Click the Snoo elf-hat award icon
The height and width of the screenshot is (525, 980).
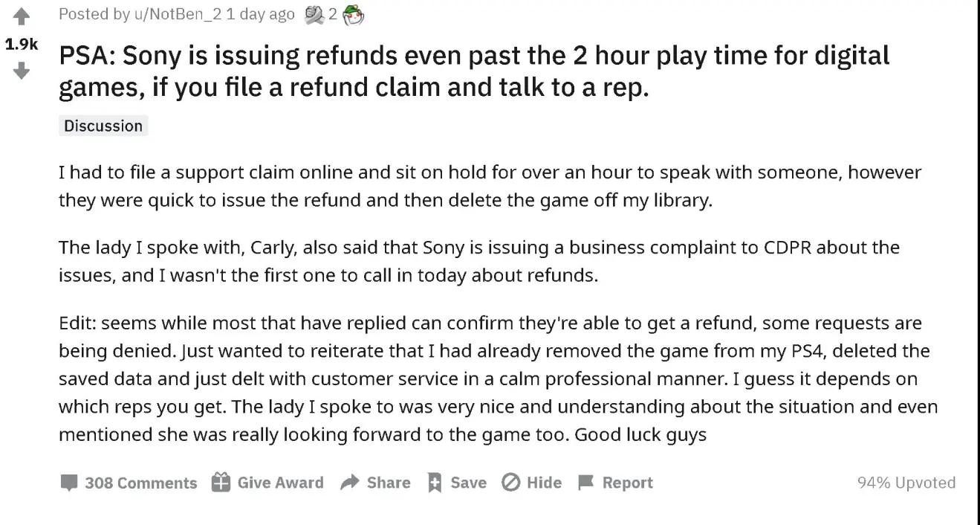click(354, 14)
